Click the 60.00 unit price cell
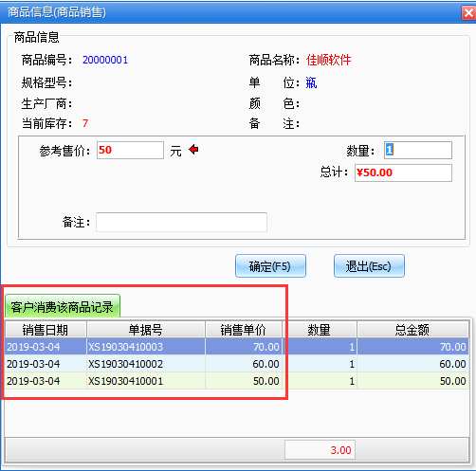476x471 pixels. click(244, 364)
